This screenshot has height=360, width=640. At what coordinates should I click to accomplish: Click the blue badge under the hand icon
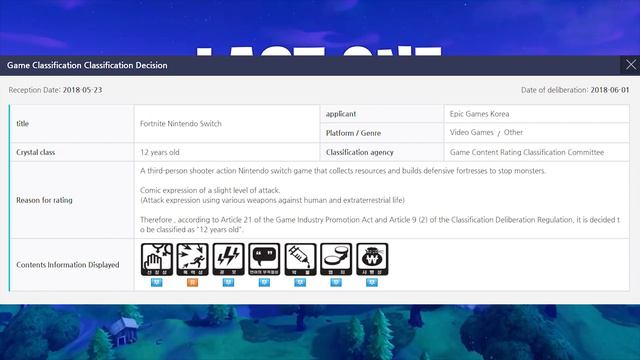point(157,282)
